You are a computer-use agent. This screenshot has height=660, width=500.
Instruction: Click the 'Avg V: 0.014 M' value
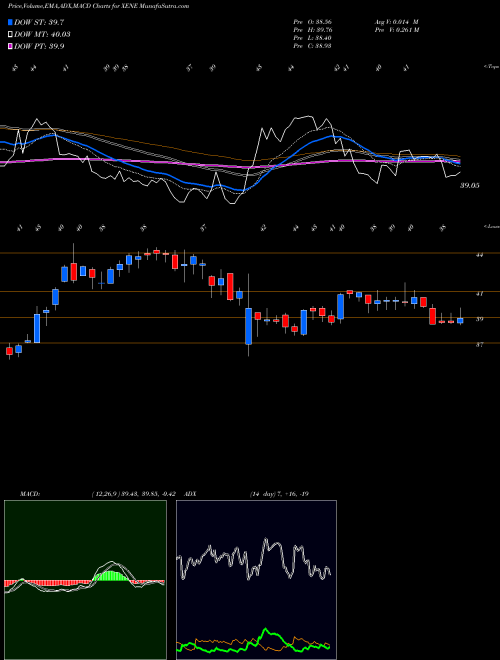click(396, 22)
